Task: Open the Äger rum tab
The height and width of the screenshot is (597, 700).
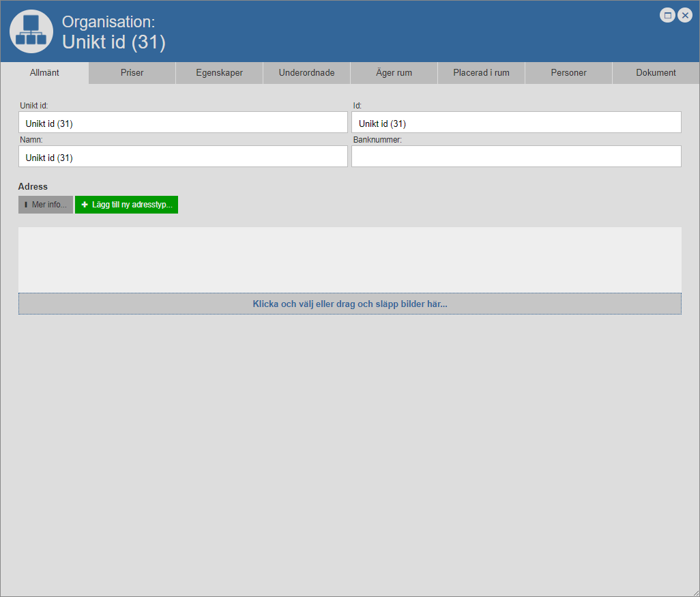Action: [394, 73]
